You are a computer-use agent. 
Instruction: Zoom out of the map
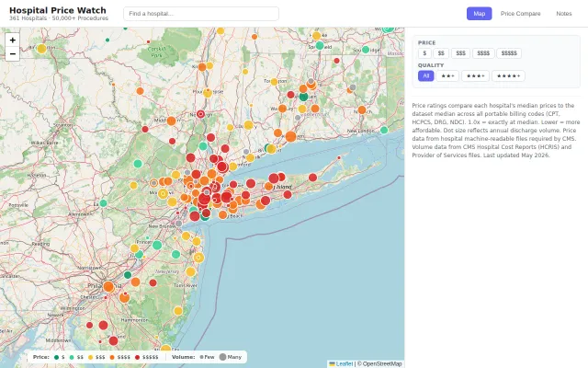12,53
